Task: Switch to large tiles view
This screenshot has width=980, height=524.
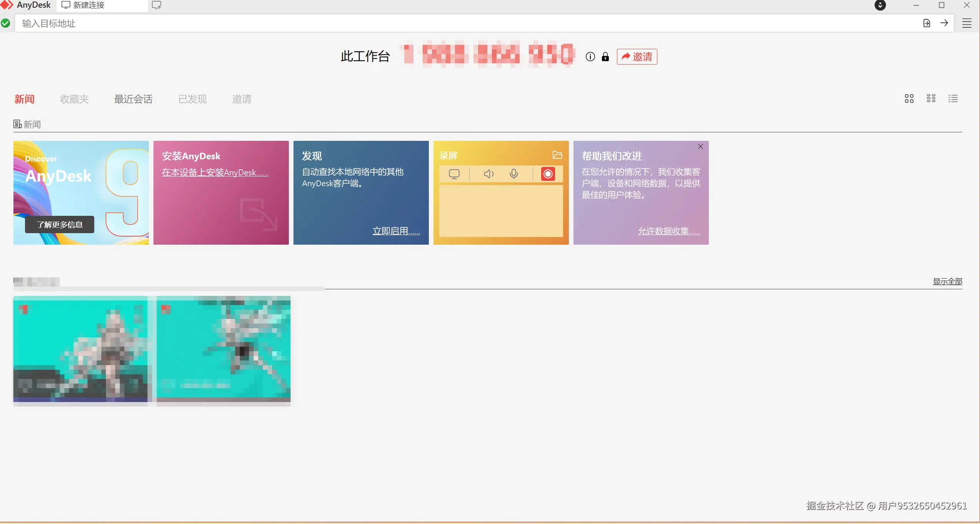Action: [909, 99]
